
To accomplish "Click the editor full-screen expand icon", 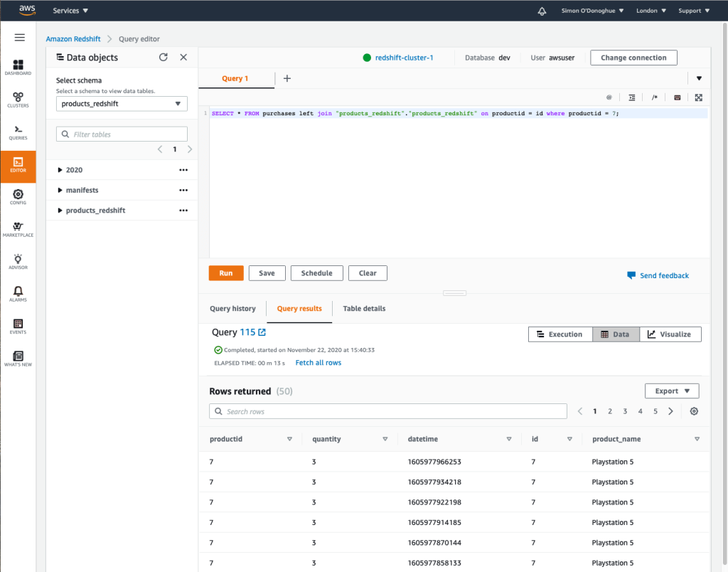I will tap(698, 97).
